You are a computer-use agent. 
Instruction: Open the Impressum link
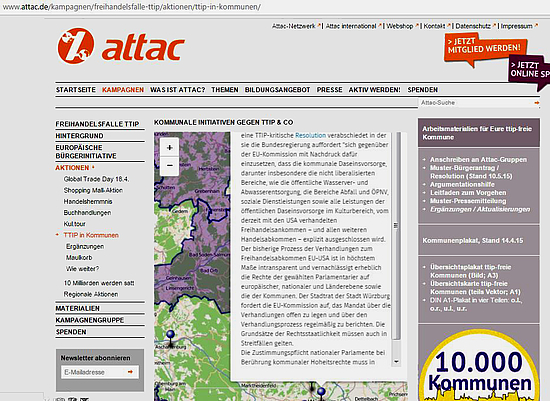(518, 26)
